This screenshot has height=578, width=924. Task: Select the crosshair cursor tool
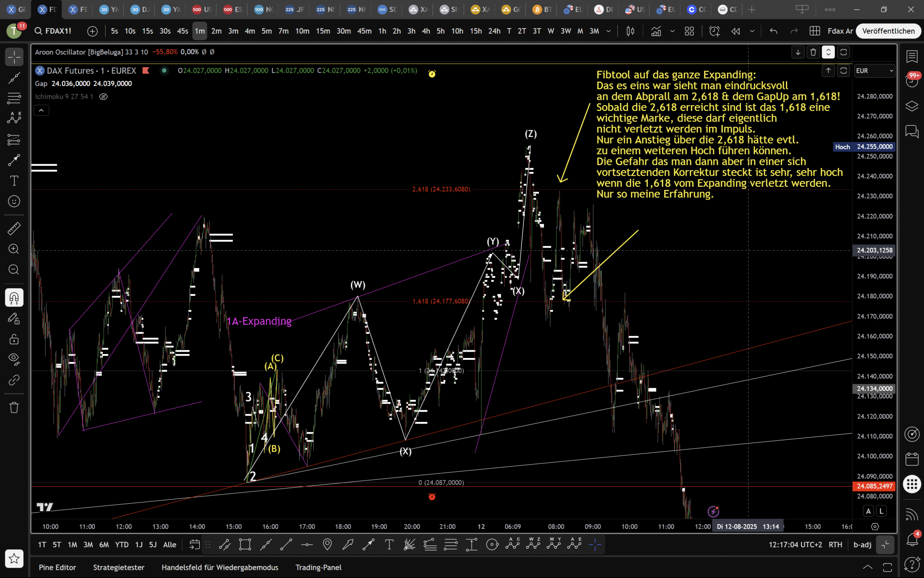tap(14, 57)
